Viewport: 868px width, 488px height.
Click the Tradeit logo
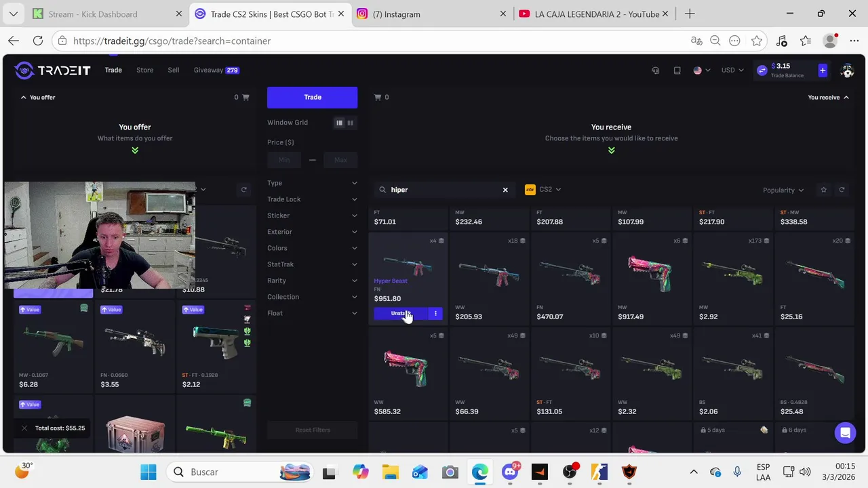[53, 70]
